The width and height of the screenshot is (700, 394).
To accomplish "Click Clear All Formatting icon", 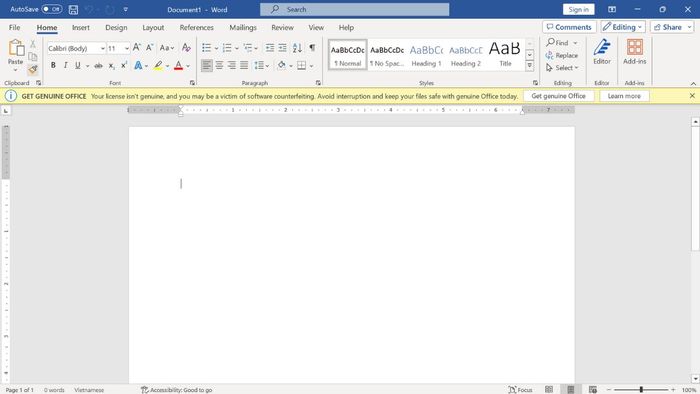I will (x=186, y=48).
